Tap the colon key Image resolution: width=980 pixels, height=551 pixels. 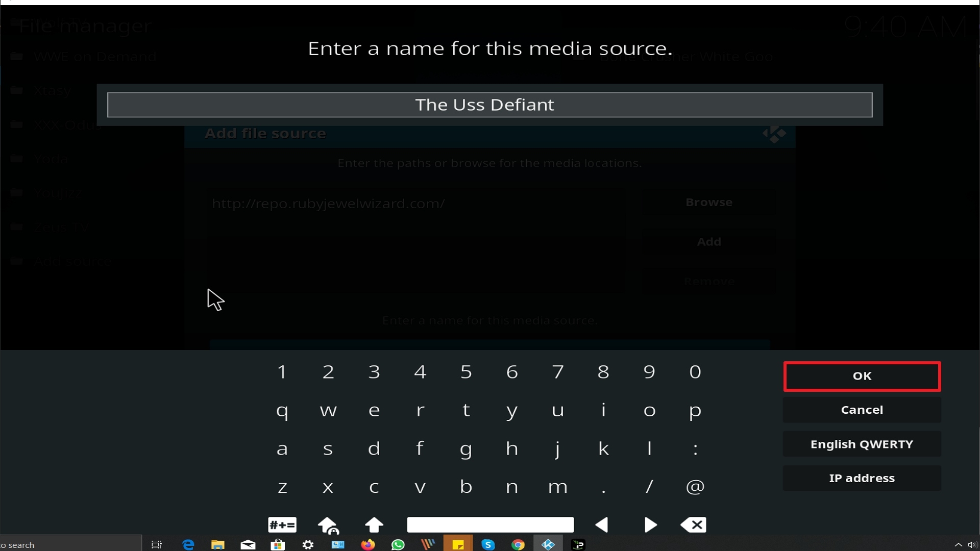pos(695,448)
